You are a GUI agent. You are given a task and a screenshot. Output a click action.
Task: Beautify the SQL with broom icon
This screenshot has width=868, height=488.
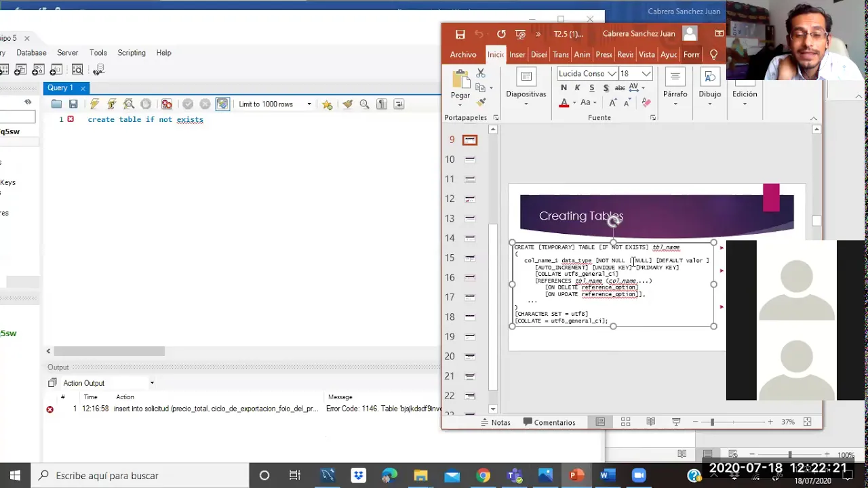[347, 104]
